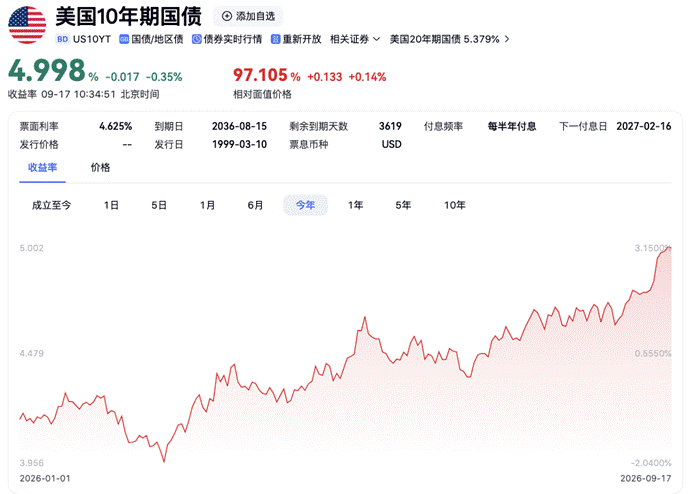Image resolution: width=691 pixels, height=494 pixels.
Task: Expand the 相关证券 dropdown
Action: tap(355, 39)
